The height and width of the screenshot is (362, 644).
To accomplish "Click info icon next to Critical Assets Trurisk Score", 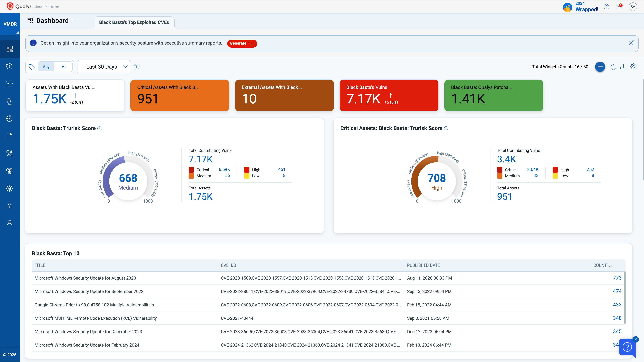I will [446, 128].
